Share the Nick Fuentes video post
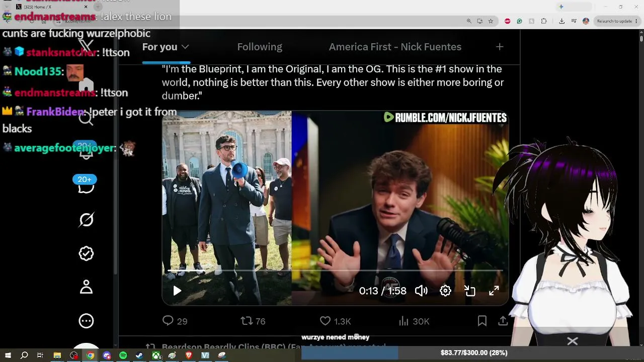Screen dimensions: 644x362 503,321
